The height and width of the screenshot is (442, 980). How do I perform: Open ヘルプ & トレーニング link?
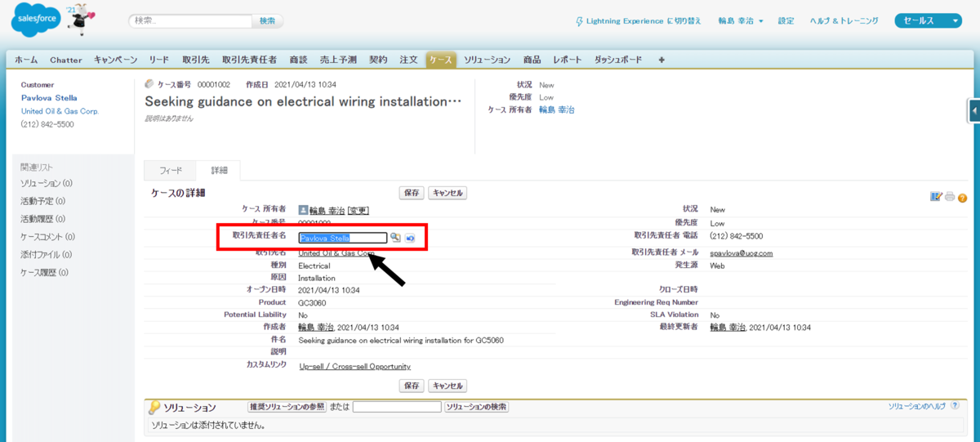pos(844,20)
